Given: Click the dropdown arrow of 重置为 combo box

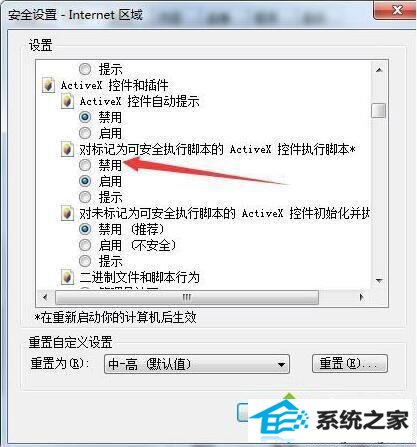Looking at the screenshot, I should click(x=281, y=364).
